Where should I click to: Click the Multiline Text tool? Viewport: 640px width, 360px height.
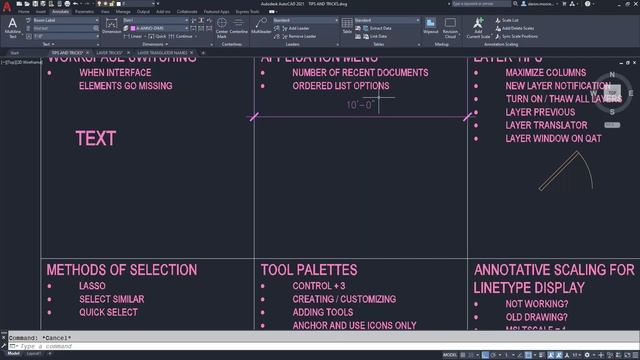click(x=13, y=28)
